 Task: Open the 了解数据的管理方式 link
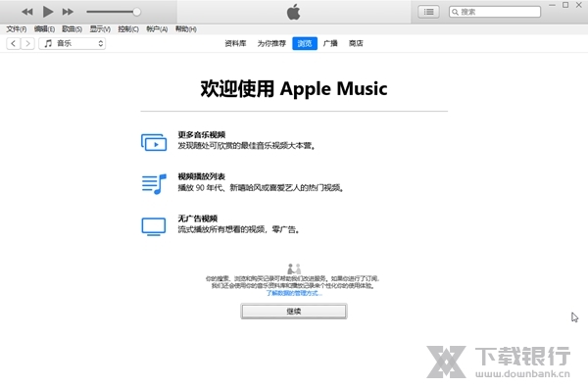[x=294, y=293]
